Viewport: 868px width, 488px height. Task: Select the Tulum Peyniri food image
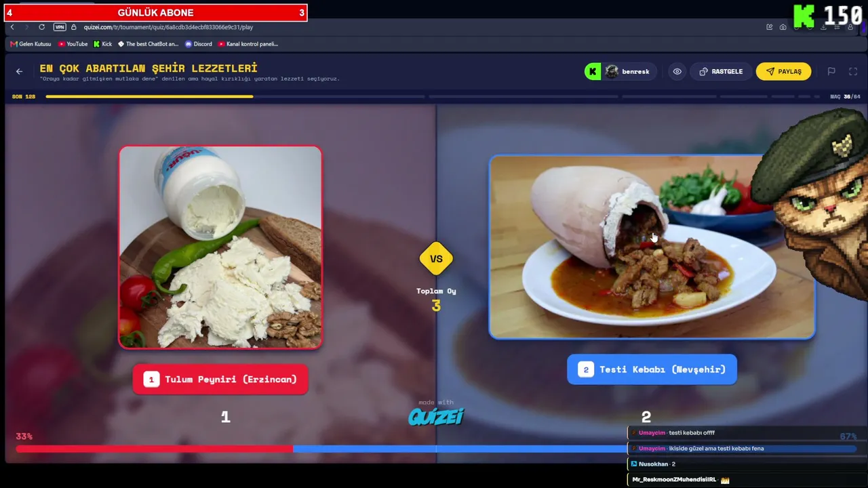(220, 247)
